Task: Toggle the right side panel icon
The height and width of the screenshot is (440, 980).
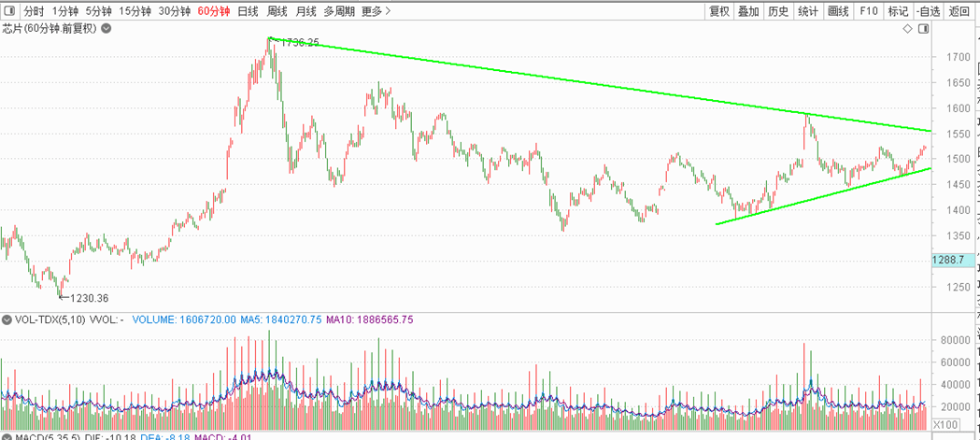Action: (924, 29)
